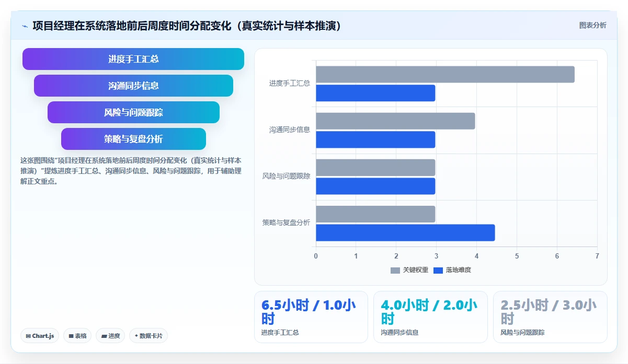Image resolution: width=628 pixels, height=364 pixels.
Task: Click the x-axis tick label 0
Action: [x=316, y=256]
